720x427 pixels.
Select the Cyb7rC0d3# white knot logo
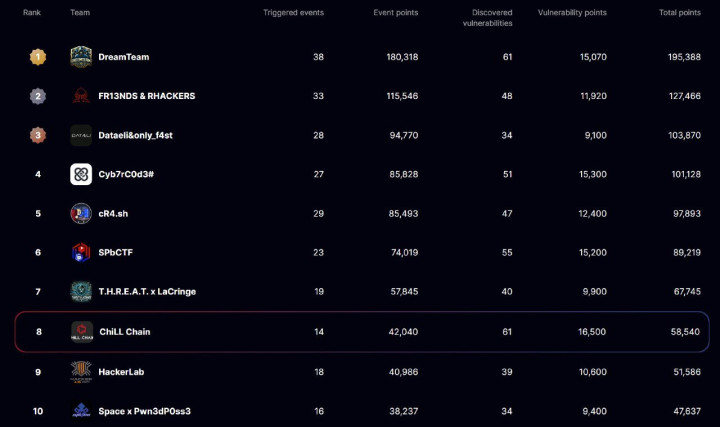point(81,174)
